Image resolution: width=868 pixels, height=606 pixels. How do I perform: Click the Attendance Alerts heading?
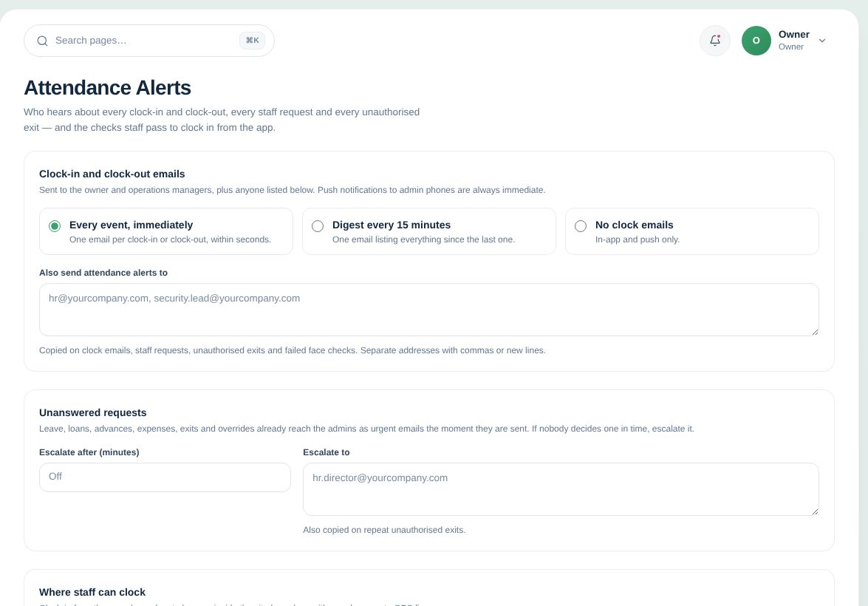pos(107,87)
